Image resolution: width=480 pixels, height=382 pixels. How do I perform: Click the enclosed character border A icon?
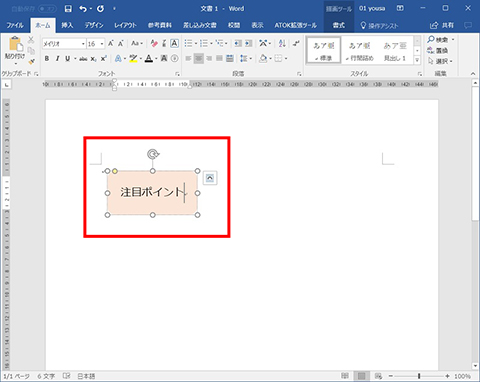coord(174,43)
